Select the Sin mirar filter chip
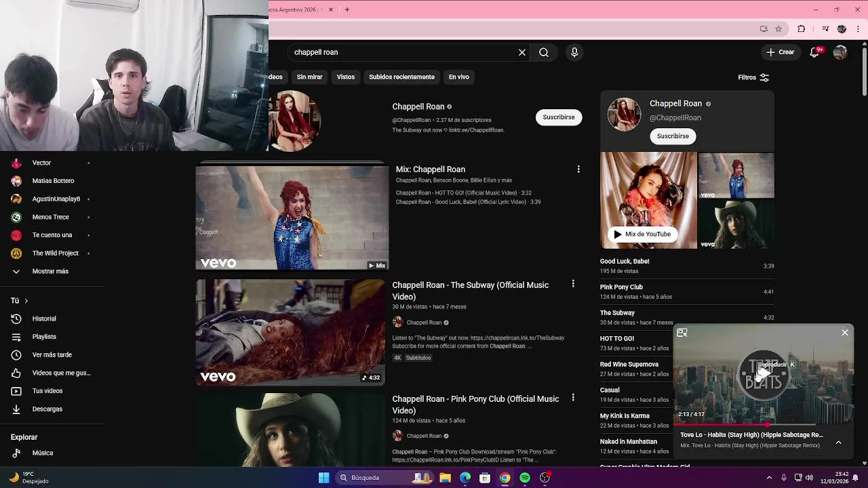The image size is (868, 488). [x=309, y=77]
